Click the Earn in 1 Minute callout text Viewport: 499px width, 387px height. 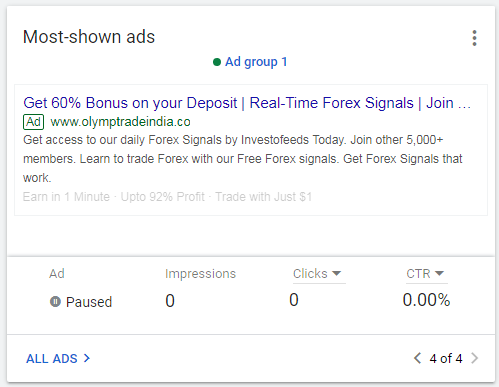(x=66, y=197)
